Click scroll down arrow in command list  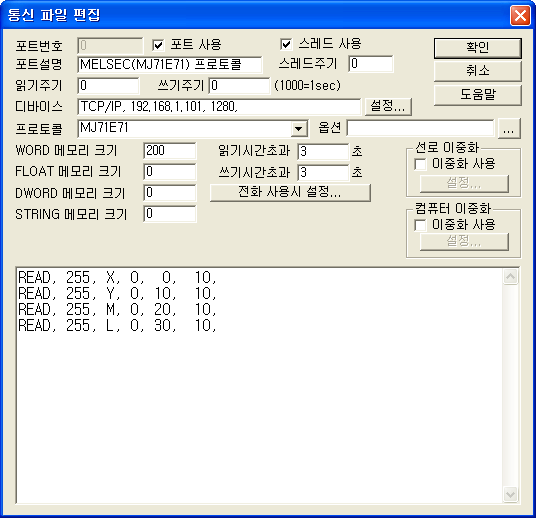pos(510,495)
